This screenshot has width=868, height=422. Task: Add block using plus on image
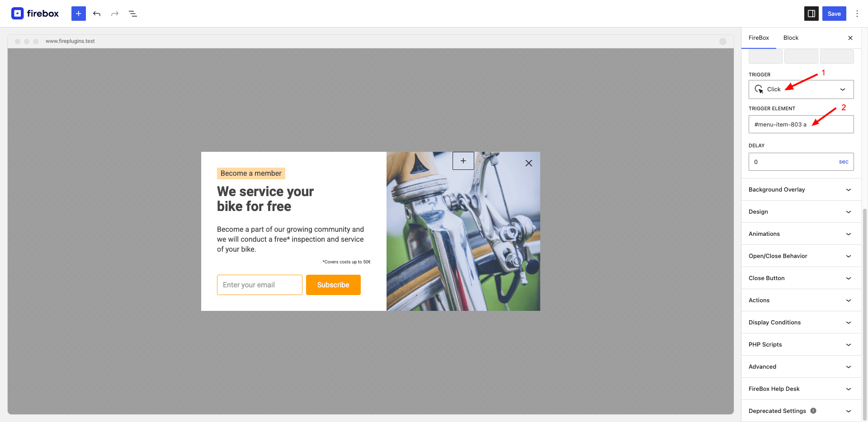point(463,161)
